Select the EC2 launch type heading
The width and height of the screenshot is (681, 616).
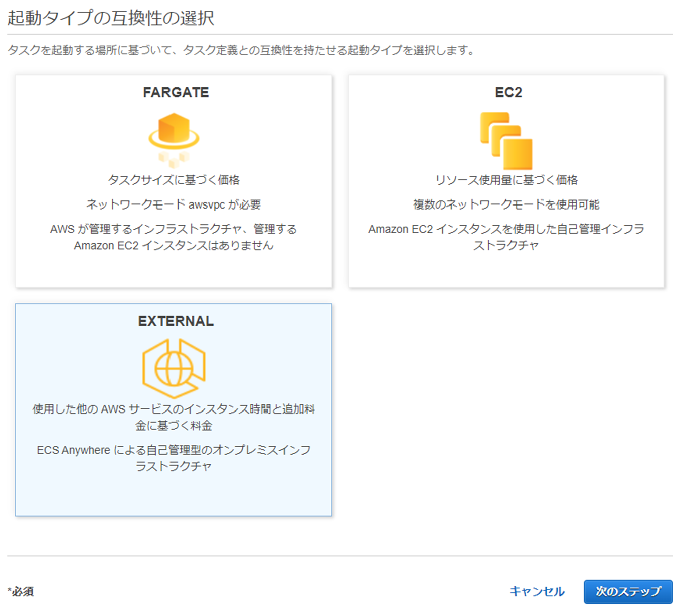[x=508, y=92]
